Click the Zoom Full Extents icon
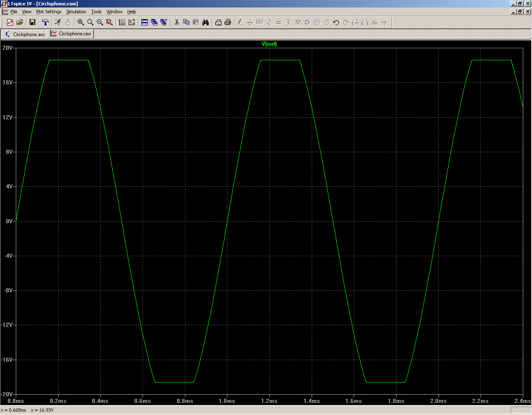The height and width of the screenshot is (415, 532). pyautogui.click(x=109, y=22)
